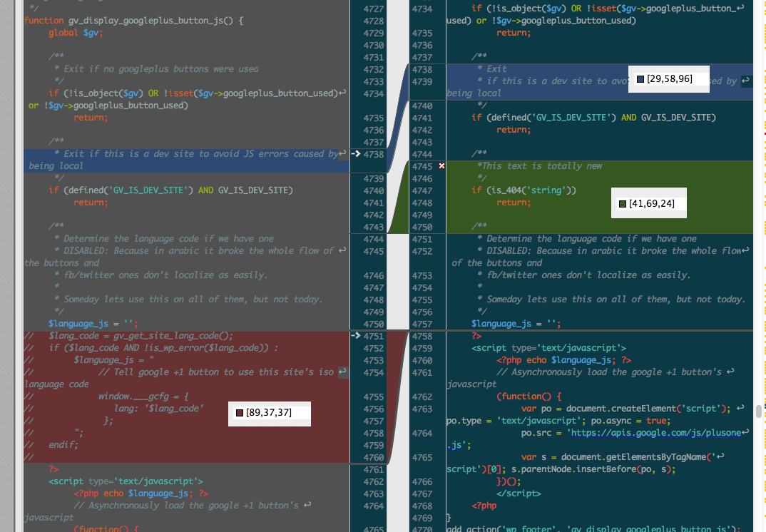
Task: Click '// endif;' in the red deleted block
Action: coord(51,444)
